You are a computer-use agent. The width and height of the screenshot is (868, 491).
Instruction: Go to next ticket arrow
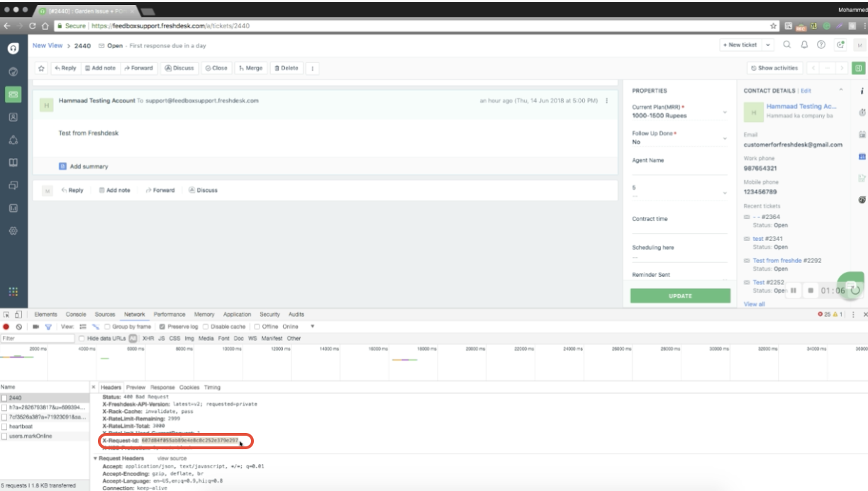(x=842, y=68)
